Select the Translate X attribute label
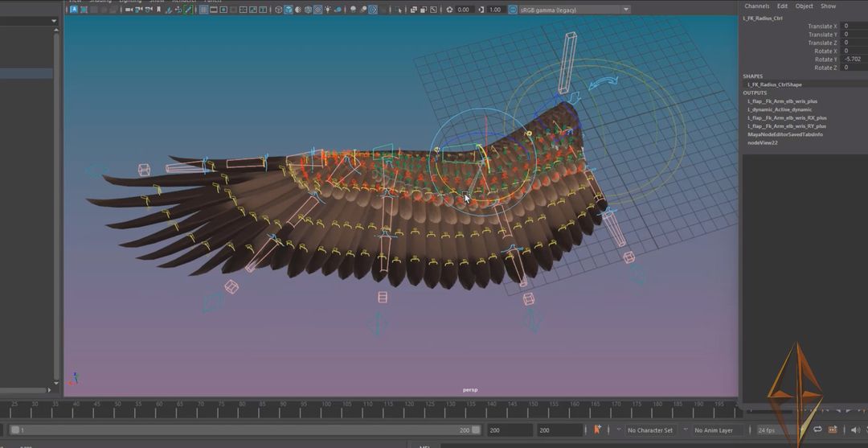Image resolution: width=868 pixels, height=448 pixels. (x=823, y=26)
